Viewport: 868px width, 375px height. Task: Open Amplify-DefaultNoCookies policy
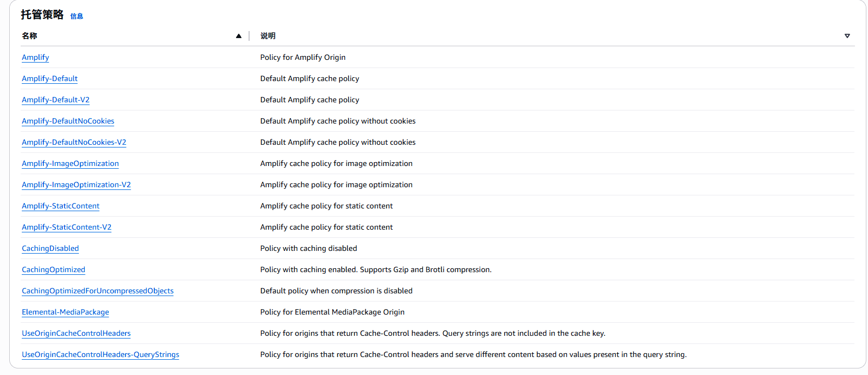click(x=68, y=121)
